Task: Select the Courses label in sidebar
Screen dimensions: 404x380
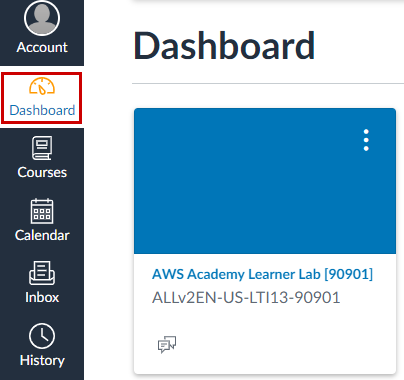Action: (x=42, y=172)
